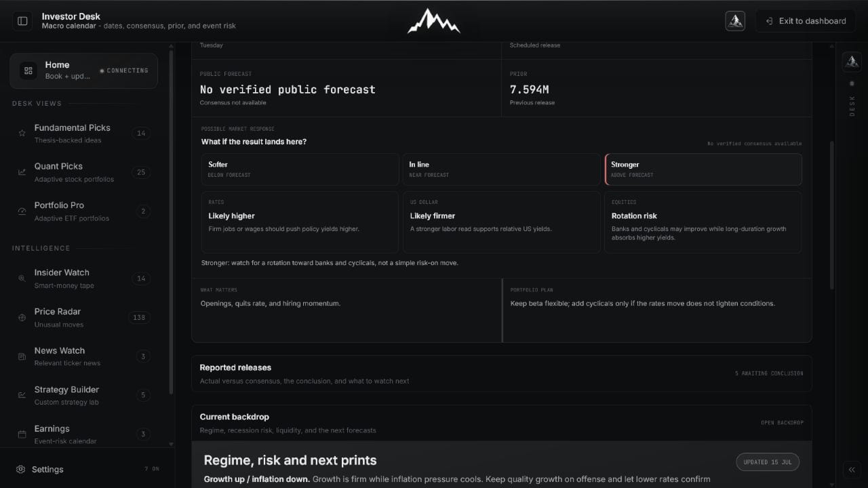Image resolution: width=868 pixels, height=488 pixels.
Task: Click the main content vertical scrollbar
Action: tap(832, 216)
